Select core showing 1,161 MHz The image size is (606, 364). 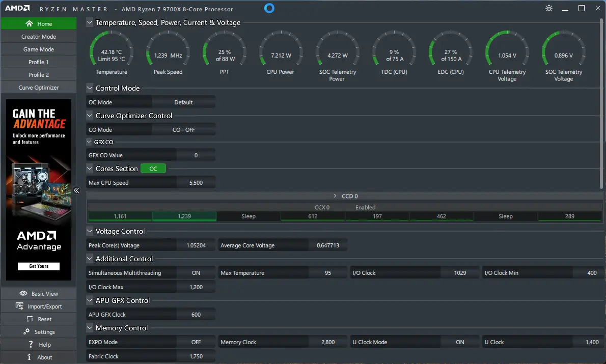pyautogui.click(x=120, y=216)
